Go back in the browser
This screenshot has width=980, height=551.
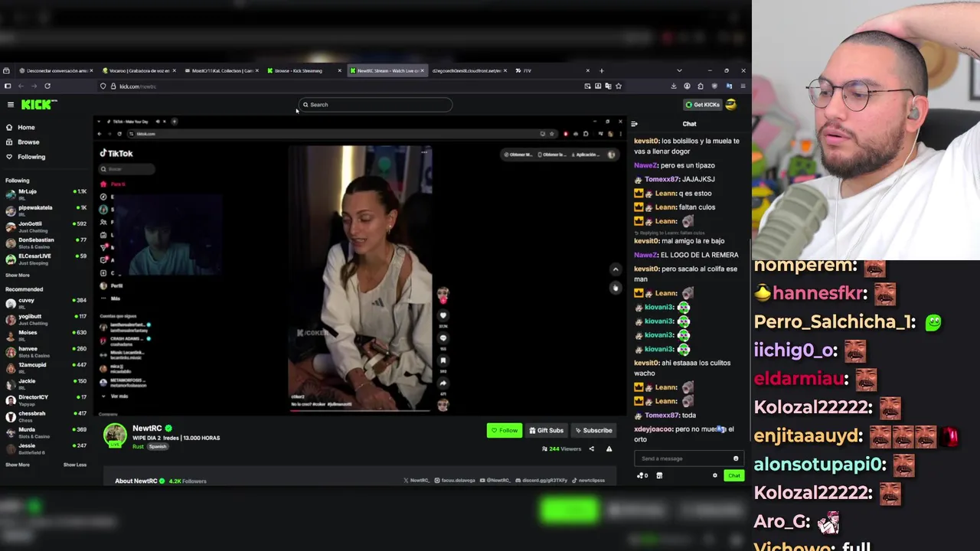click(x=21, y=86)
